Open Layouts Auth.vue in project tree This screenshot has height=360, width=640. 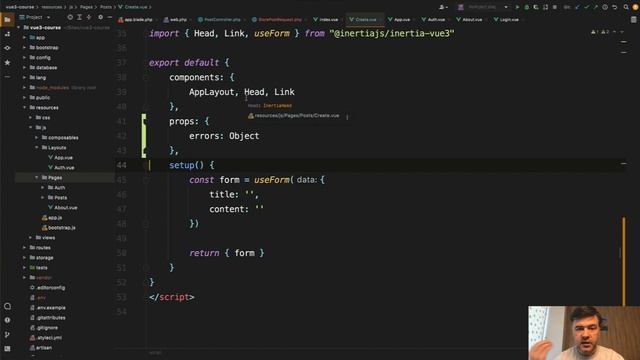click(61, 167)
